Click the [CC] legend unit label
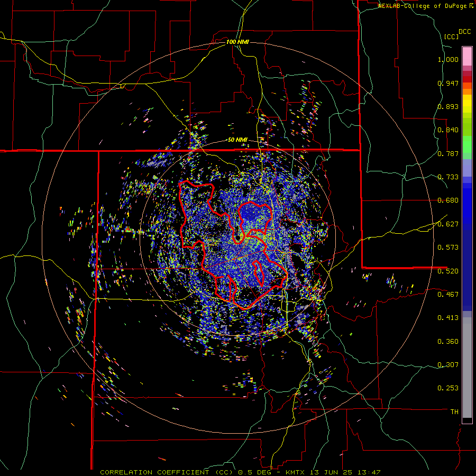Screen dimensions: 476x476 click(451, 36)
